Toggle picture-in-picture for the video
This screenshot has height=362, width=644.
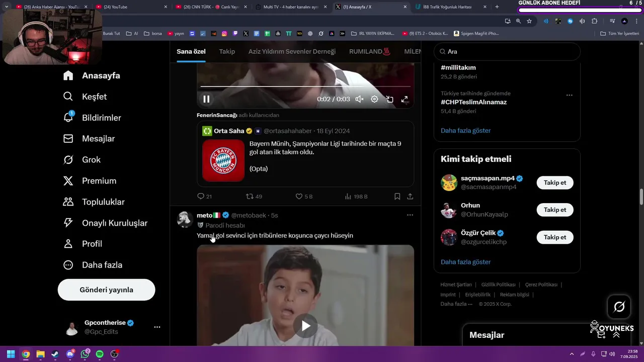coord(389,99)
